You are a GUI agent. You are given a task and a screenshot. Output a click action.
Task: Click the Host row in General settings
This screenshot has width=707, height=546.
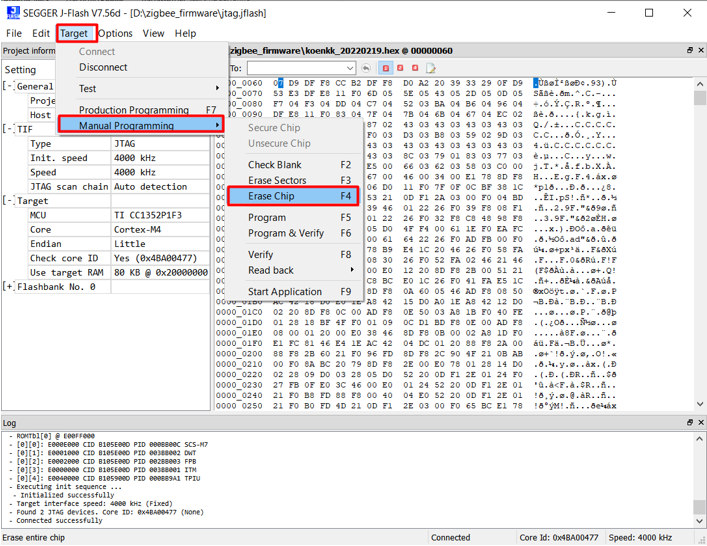click(42, 115)
